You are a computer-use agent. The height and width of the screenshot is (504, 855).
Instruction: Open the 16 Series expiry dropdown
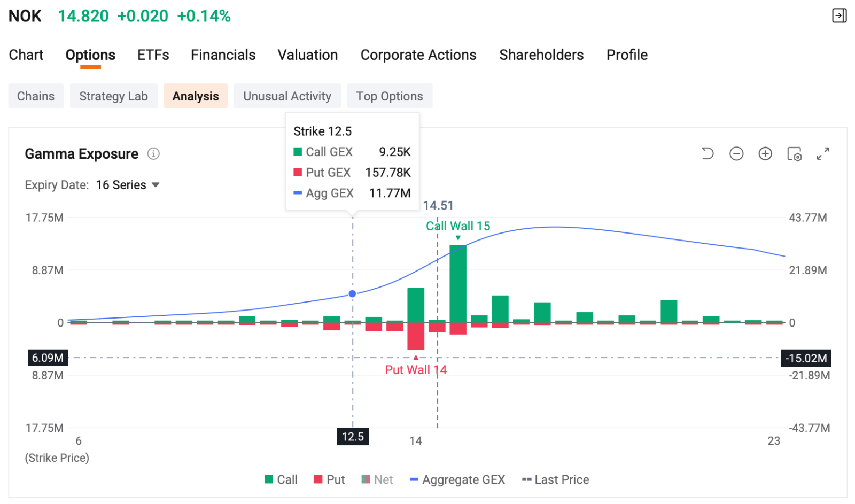128,185
